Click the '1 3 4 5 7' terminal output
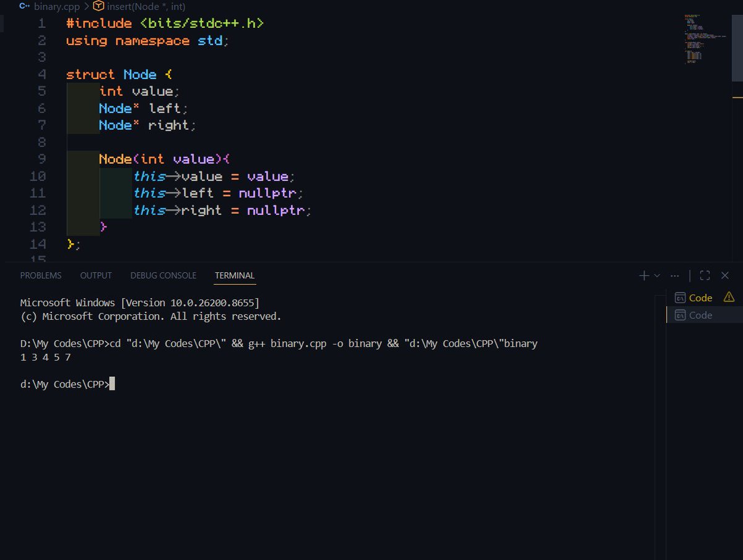This screenshot has width=743, height=560. pos(45,357)
